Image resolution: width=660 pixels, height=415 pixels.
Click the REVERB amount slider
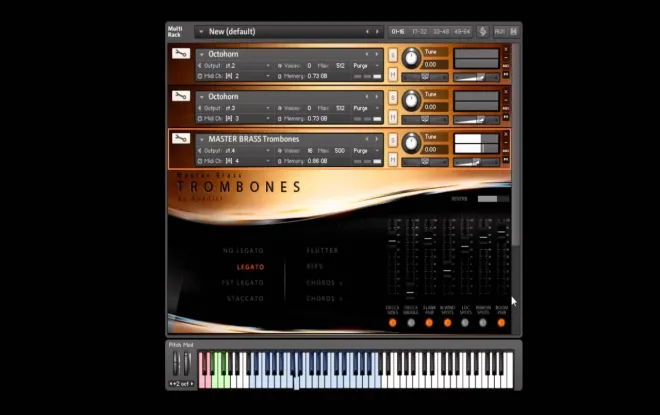click(493, 199)
